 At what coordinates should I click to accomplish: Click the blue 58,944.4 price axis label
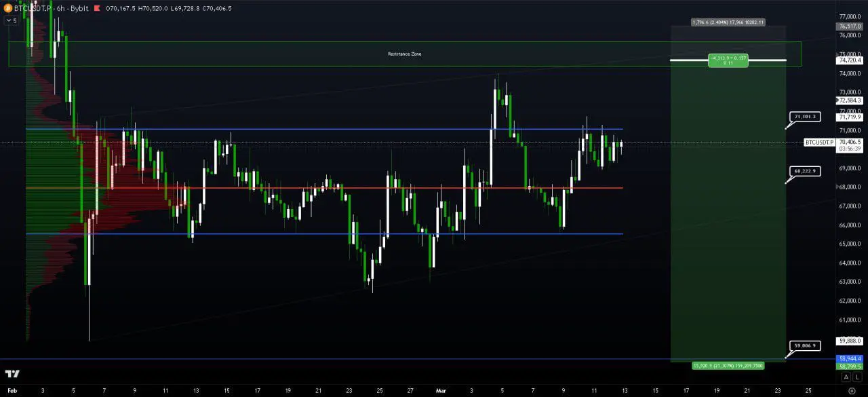click(x=850, y=358)
